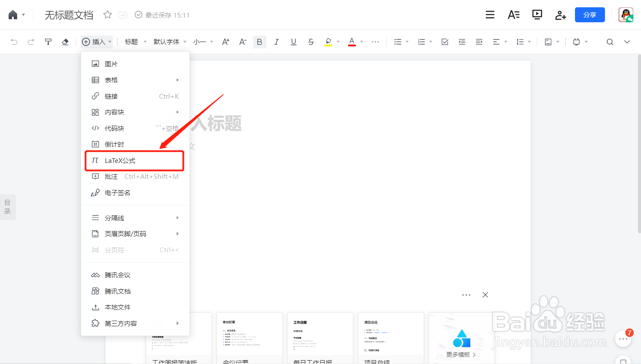The image size is (641, 364).
Task: Expand 页眉页脚/页码 submenu
Action: pos(135,234)
